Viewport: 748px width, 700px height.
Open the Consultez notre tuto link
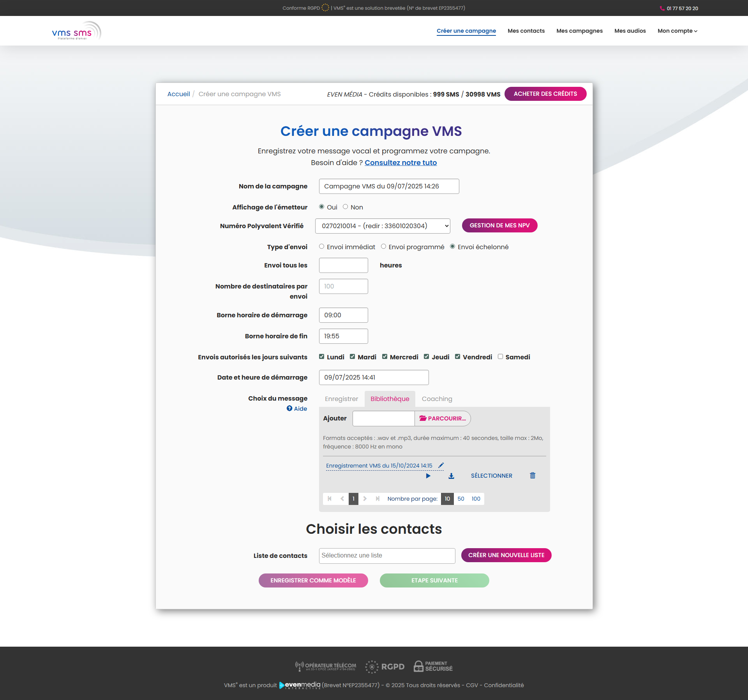click(400, 162)
